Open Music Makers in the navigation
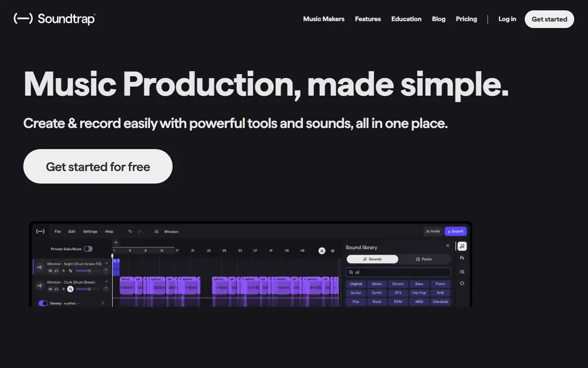Viewport: 588px width, 368px height. pos(323,19)
